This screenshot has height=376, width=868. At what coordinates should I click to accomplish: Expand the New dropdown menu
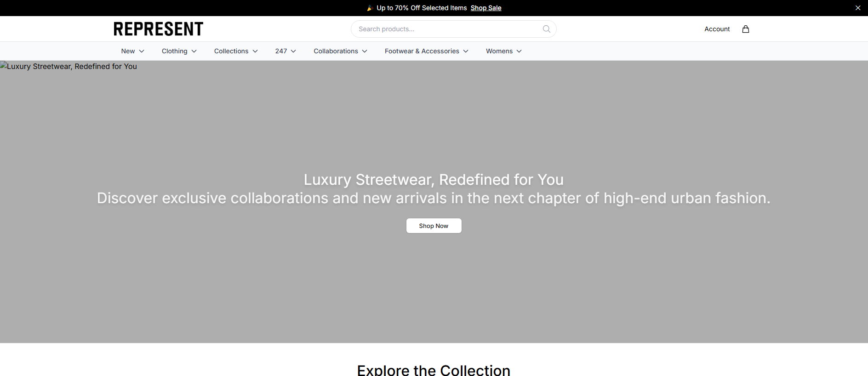[133, 51]
